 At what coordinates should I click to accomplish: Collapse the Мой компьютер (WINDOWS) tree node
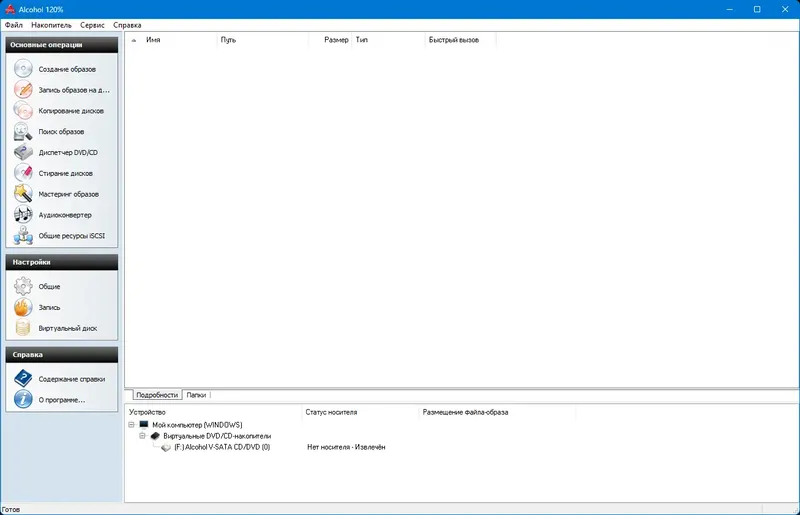132,425
